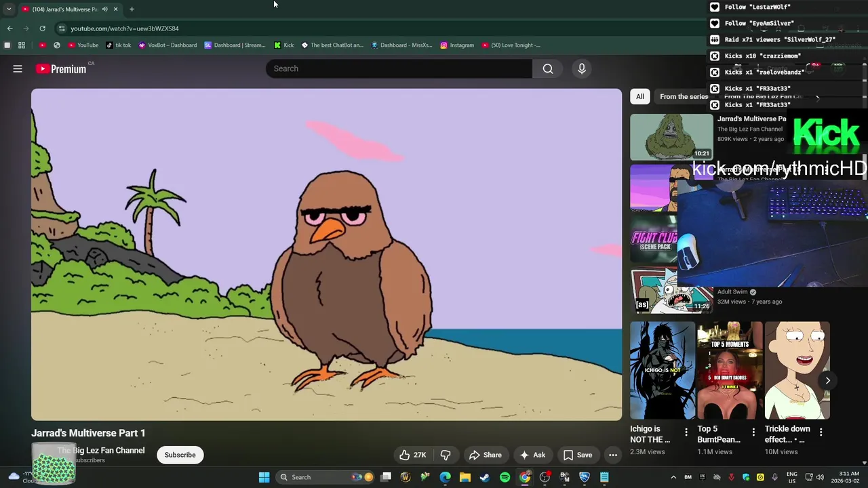Reload the current page
The image size is (868, 488).
point(42,28)
